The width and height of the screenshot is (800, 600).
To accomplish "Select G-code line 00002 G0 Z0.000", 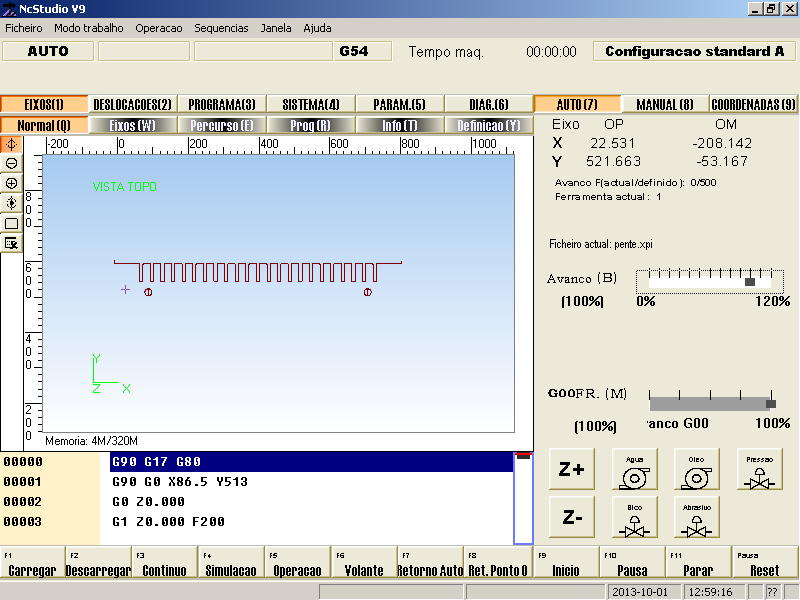I will (x=310, y=501).
